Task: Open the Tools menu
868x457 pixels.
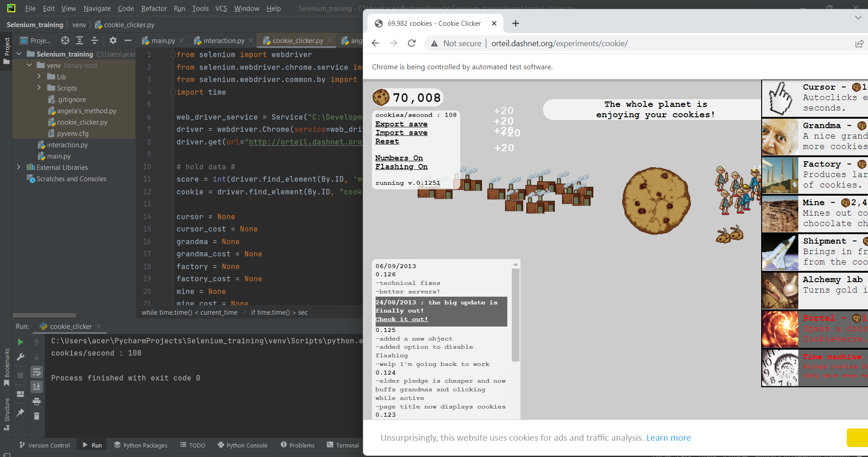Action: [x=200, y=8]
